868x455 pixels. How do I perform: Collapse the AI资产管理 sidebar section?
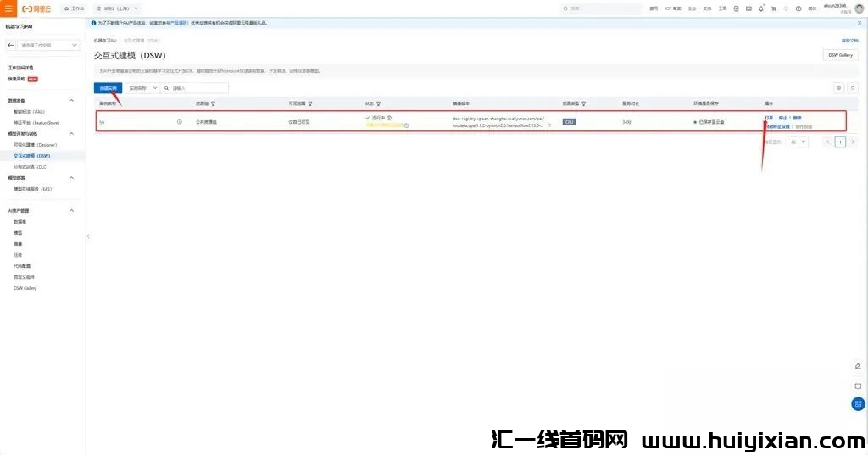click(71, 210)
